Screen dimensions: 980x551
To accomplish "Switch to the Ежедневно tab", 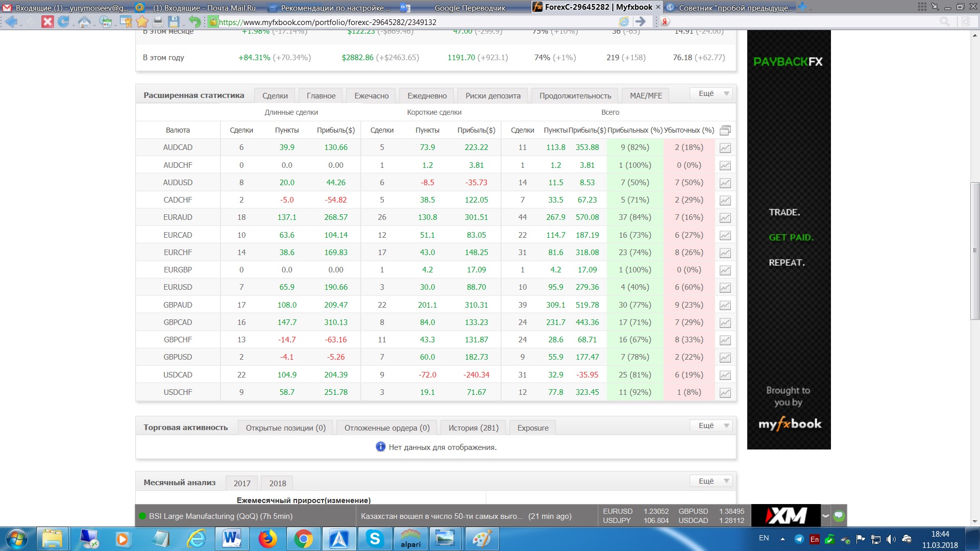I will pyautogui.click(x=427, y=95).
